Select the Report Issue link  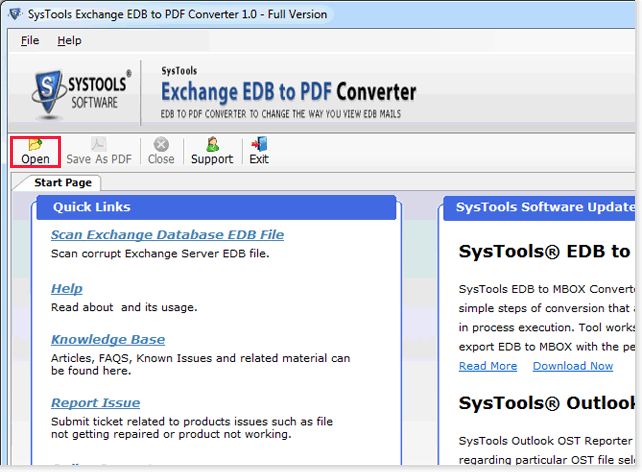point(95,403)
